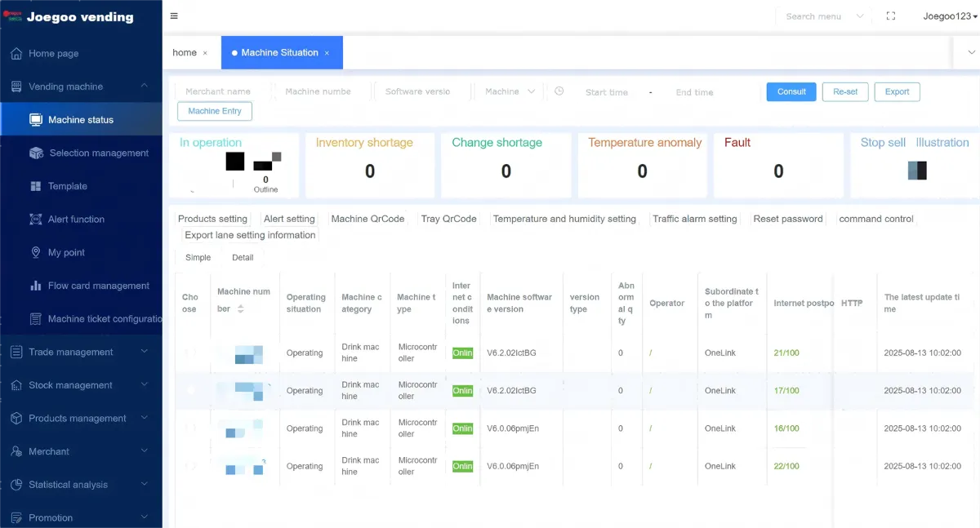Click the hamburger menu collapse icon
980x528 pixels.
174,16
